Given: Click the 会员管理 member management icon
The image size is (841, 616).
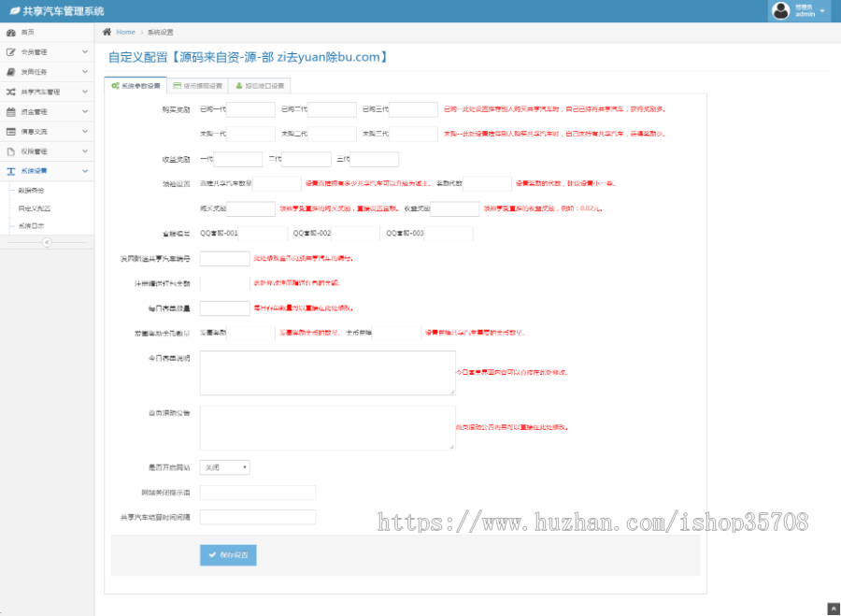Looking at the screenshot, I should point(10,52).
